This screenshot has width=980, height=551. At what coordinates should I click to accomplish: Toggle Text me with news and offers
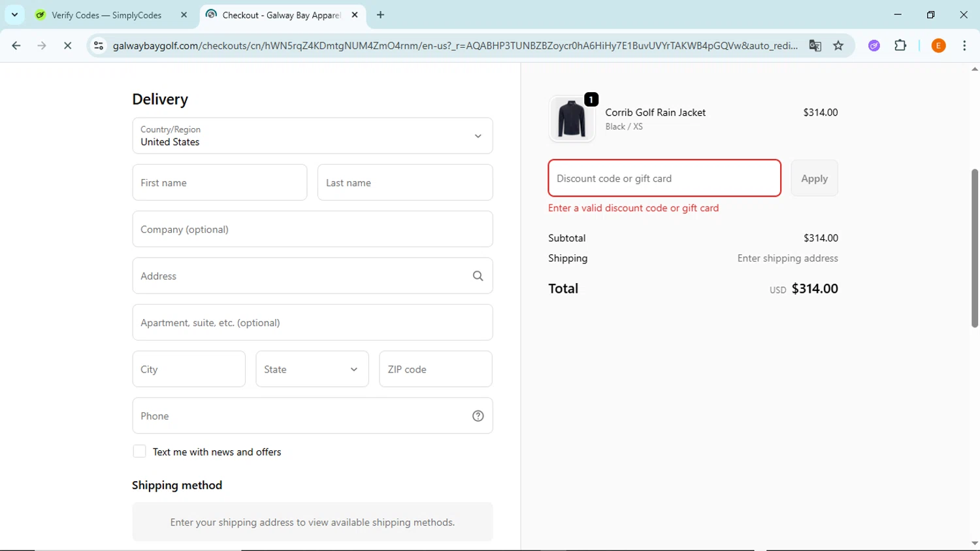139,451
